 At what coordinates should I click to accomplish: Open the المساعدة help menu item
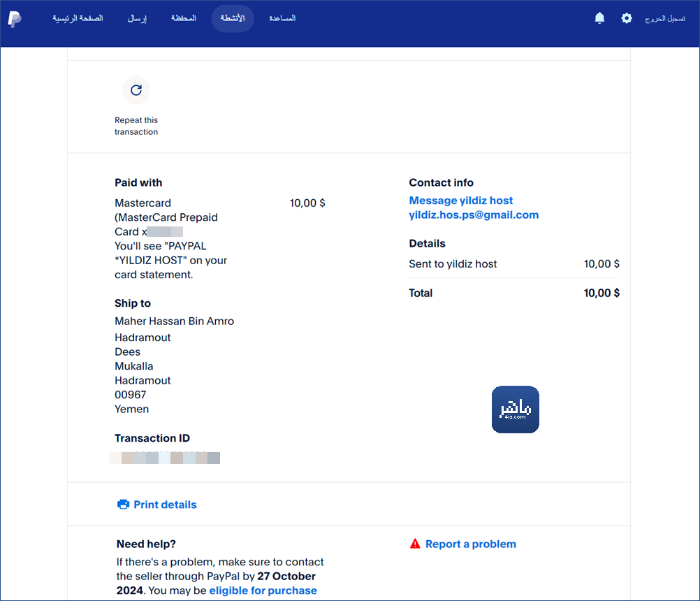tap(282, 18)
